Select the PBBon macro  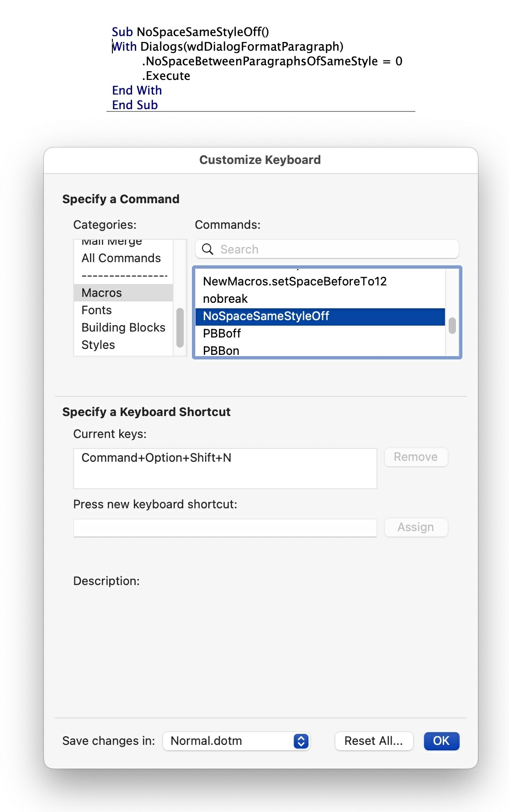(221, 350)
